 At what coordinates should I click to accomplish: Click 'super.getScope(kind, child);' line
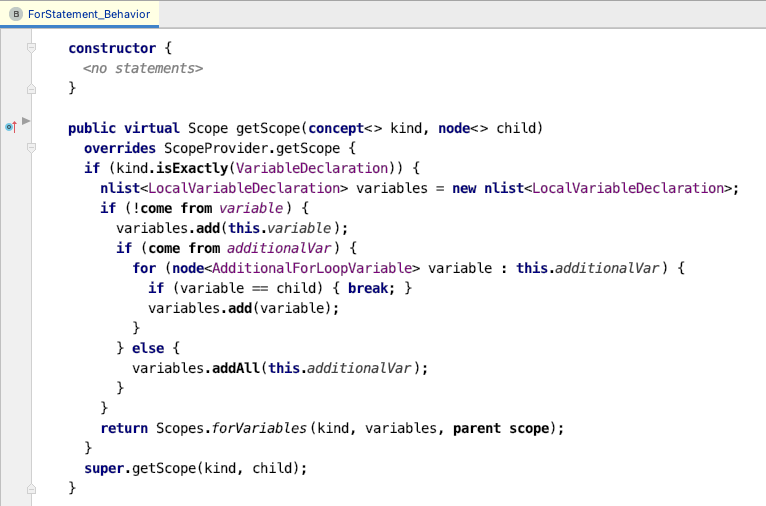pos(195,468)
